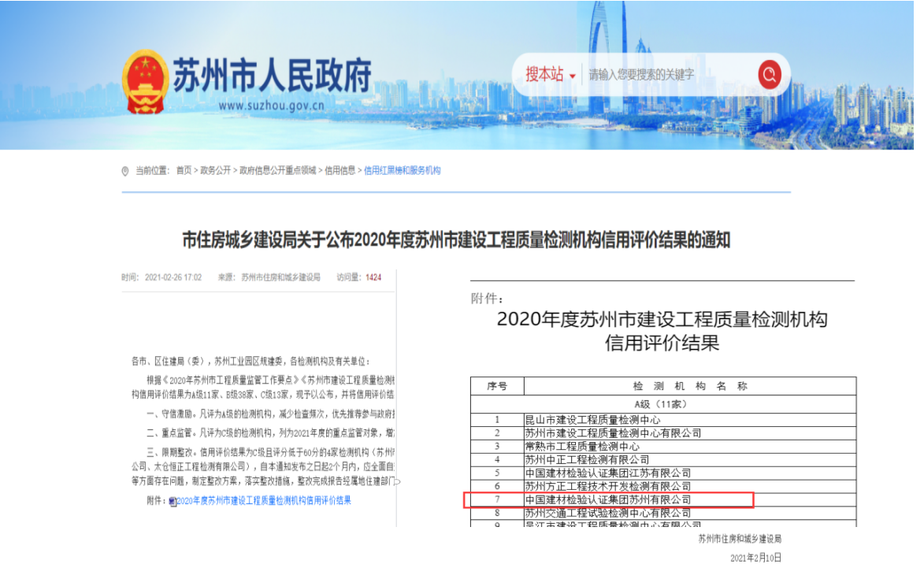This screenshot has width=924, height=579.
Task: Click the attachment document icon beside 附件
Action: pos(173,501)
